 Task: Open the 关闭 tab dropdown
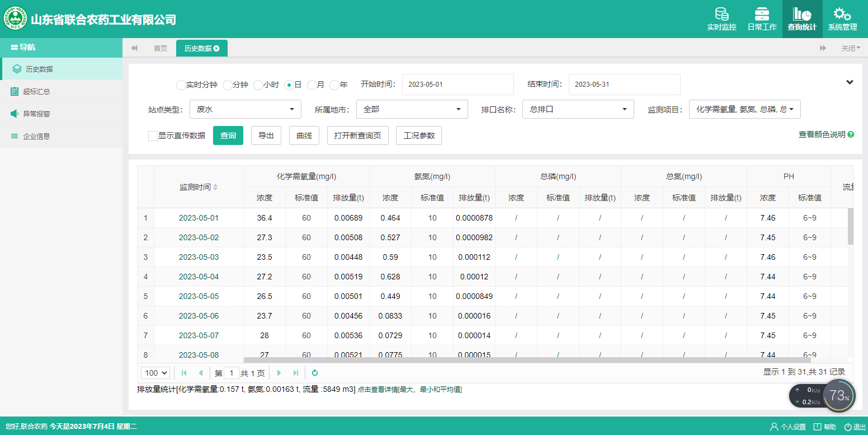pos(851,49)
